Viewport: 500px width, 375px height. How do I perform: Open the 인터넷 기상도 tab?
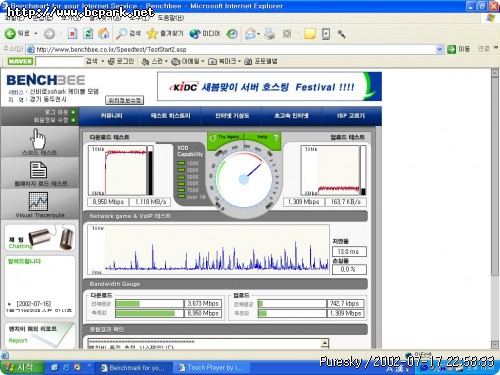(x=232, y=116)
